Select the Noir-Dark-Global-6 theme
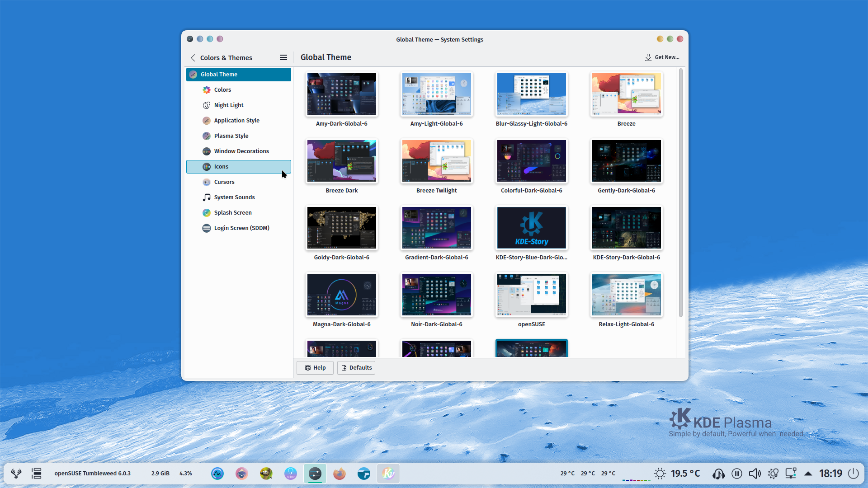 click(x=437, y=295)
